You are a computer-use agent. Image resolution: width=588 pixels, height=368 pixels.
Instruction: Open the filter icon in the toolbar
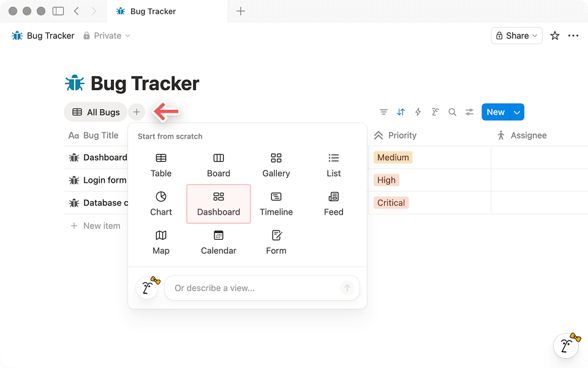coord(384,112)
